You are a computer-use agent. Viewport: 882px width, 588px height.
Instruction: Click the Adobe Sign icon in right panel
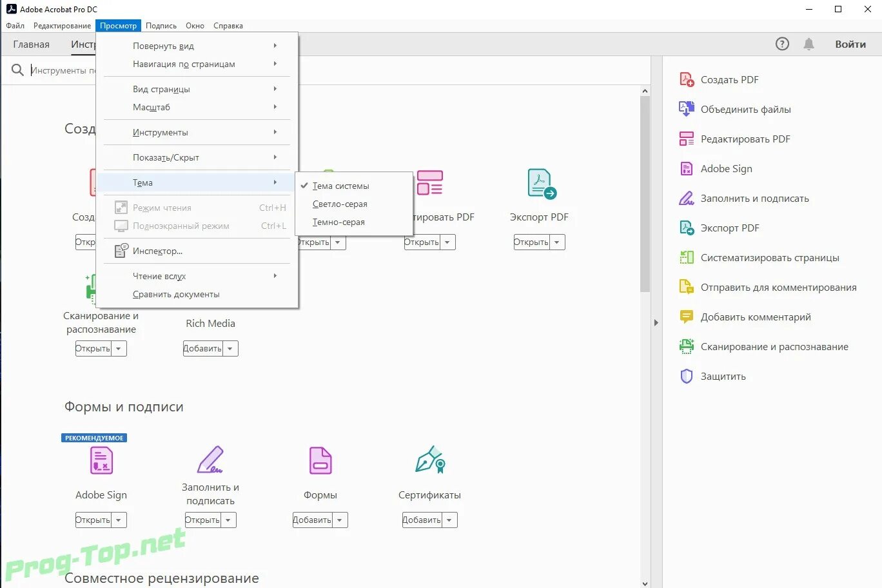(687, 168)
